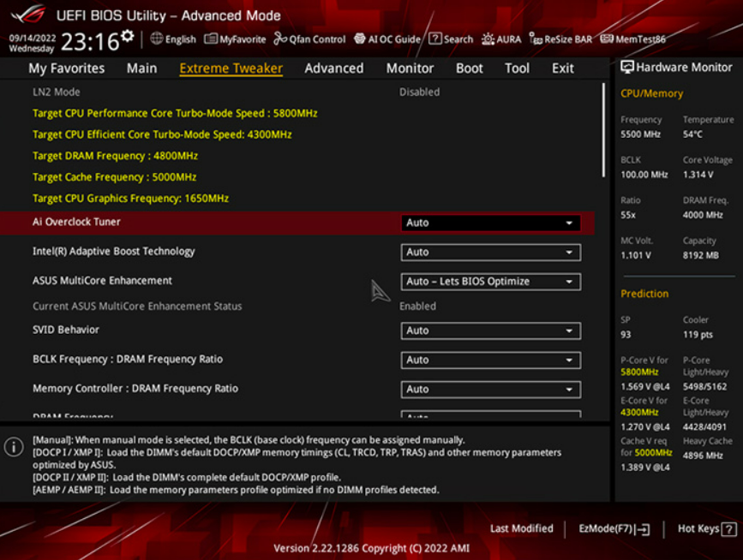
Task: Click Target CPU Efficient Core Turbo-Mode Speed
Action: tap(162, 135)
